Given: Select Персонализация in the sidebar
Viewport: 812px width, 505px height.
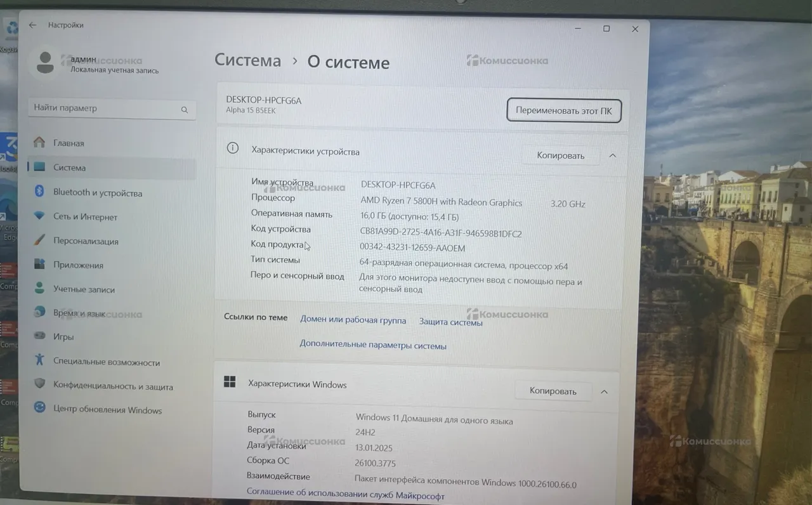Looking at the screenshot, I should [86, 241].
